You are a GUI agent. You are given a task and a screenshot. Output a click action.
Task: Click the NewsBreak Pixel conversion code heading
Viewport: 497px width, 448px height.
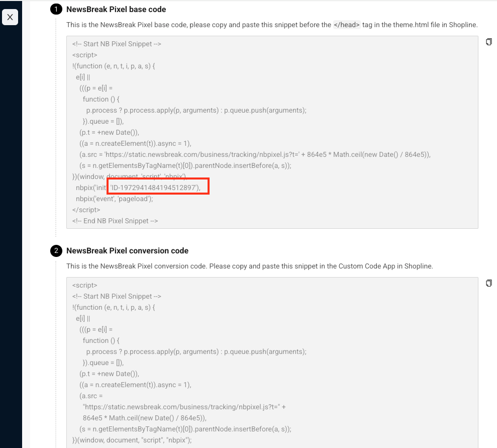pos(127,251)
